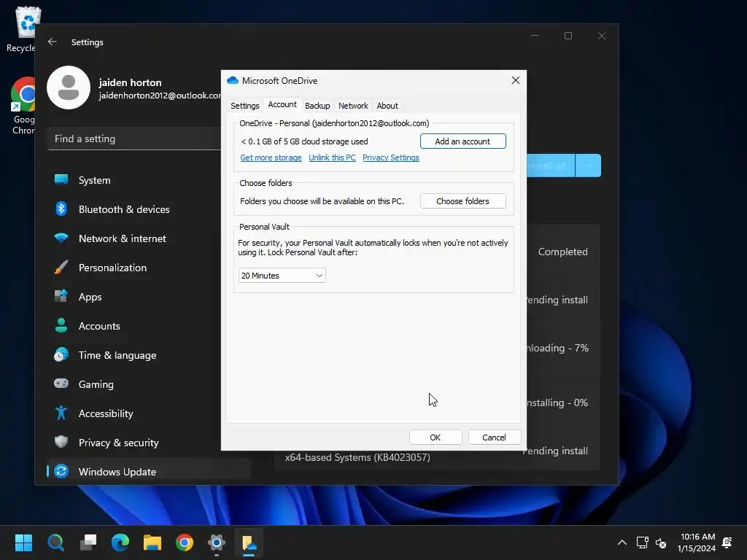This screenshot has height=560, width=747.
Task: Open the notification center icon
Action: [727, 542]
